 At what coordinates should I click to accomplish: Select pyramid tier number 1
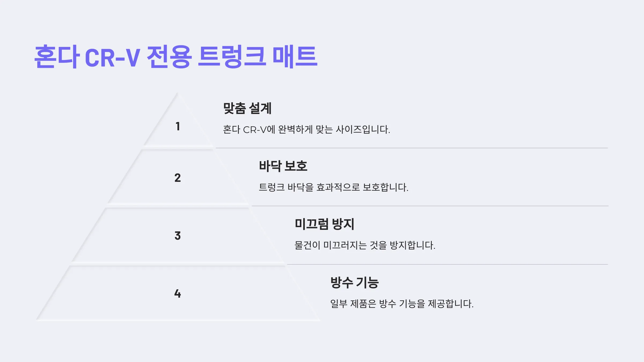[x=178, y=126]
